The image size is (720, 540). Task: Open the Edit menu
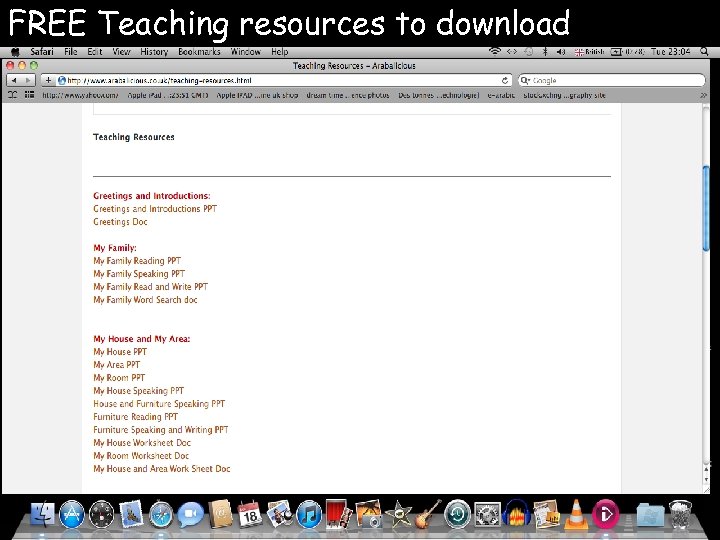click(x=95, y=51)
